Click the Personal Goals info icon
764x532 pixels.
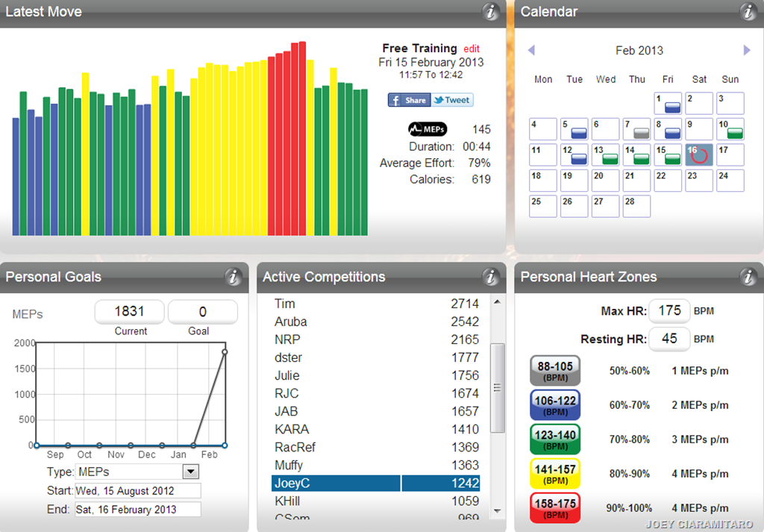click(x=234, y=278)
